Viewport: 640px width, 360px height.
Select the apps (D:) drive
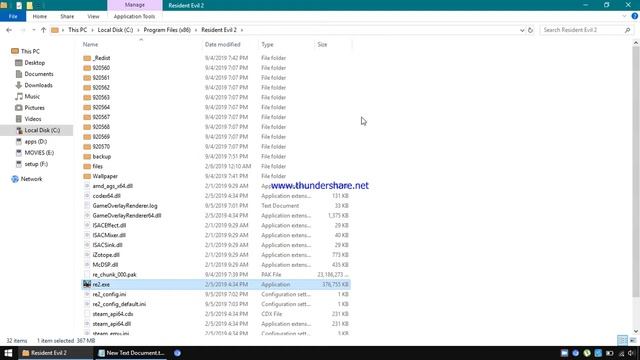point(35,141)
